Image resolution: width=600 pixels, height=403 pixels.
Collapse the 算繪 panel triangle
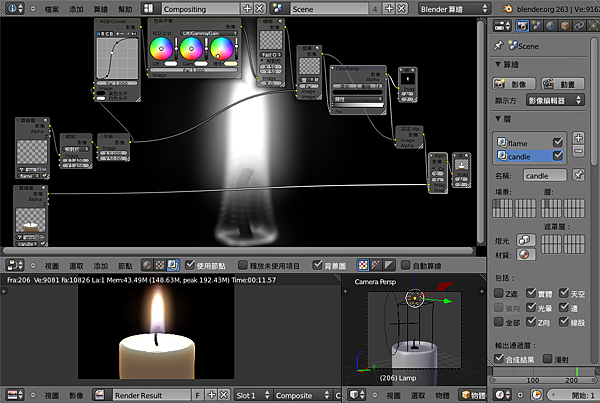pos(498,64)
